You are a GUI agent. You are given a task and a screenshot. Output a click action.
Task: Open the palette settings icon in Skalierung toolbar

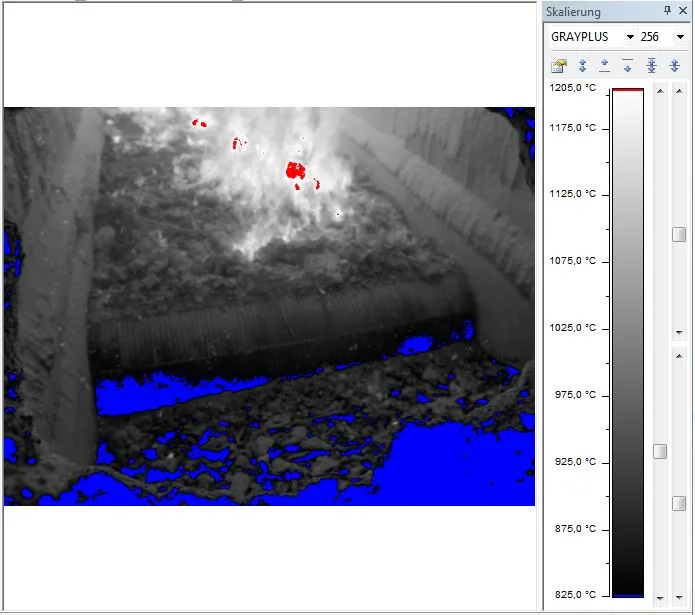click(559, 66)
